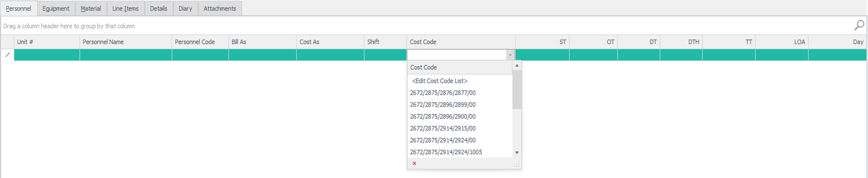Click the Cost Code input field
Image resolution: width=868 pixels, height=178 pixels.
tap(457, 55)
